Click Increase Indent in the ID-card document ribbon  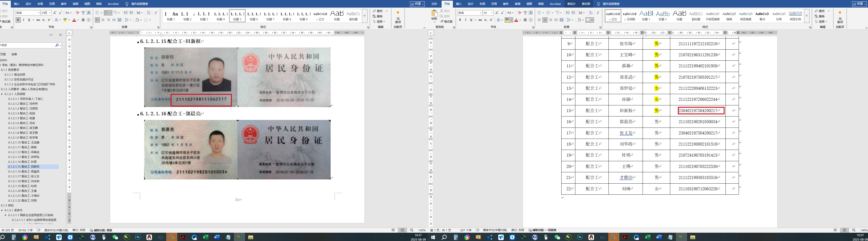click(x=131, y=13)
